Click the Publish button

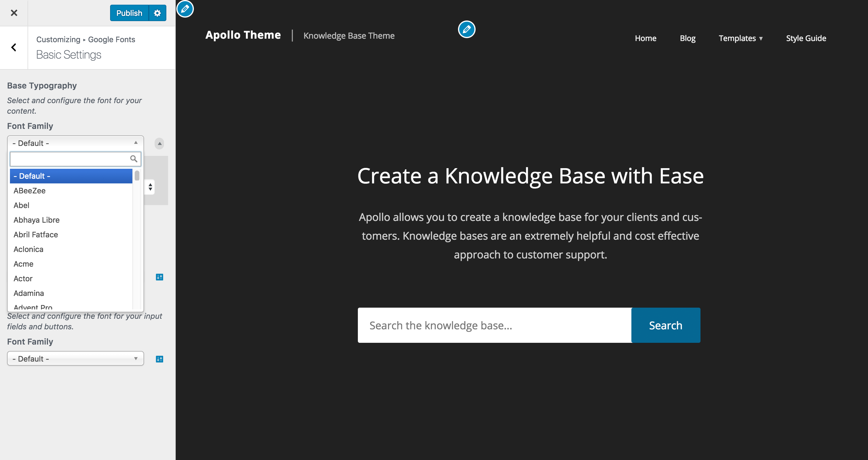[127, 13]
